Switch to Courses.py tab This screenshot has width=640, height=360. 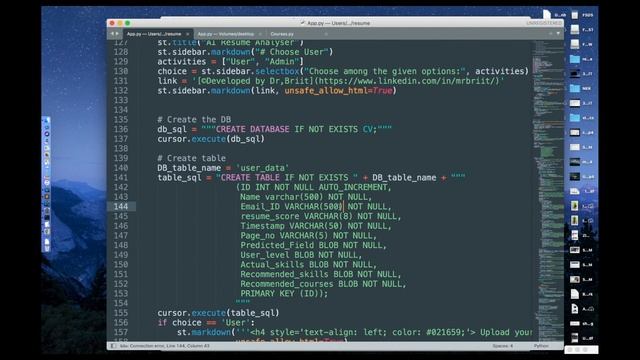(282, 34)
